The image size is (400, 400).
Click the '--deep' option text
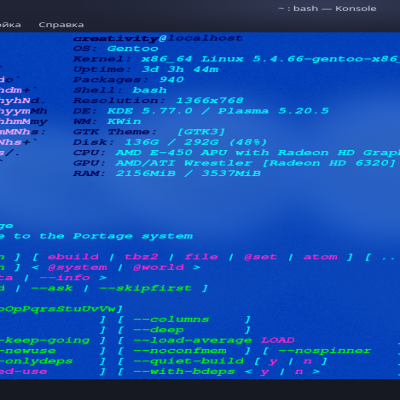point(158,330)
